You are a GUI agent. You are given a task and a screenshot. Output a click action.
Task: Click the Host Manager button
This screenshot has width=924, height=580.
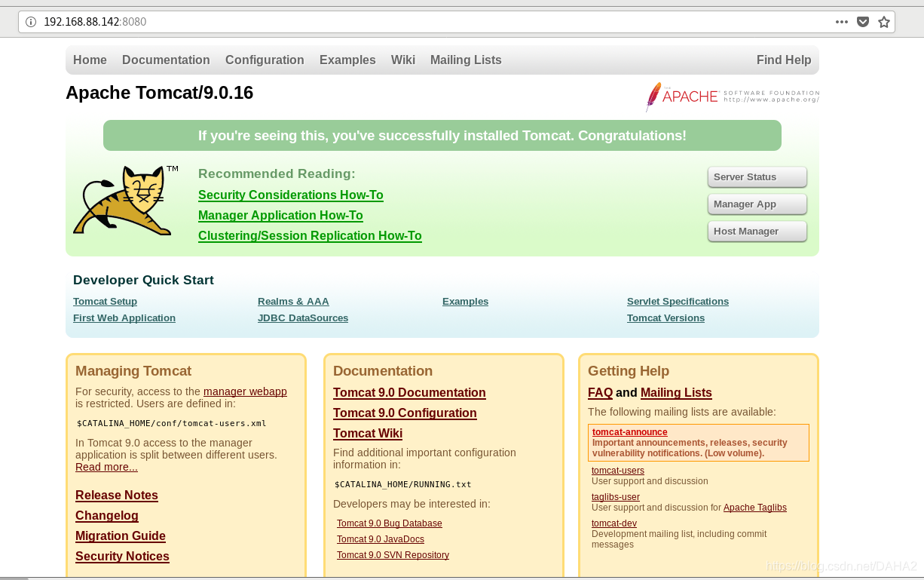click(757, 231)
